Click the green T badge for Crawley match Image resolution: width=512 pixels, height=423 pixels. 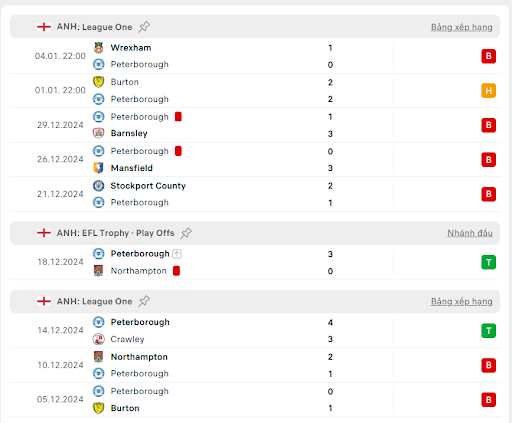coord(488,331)
